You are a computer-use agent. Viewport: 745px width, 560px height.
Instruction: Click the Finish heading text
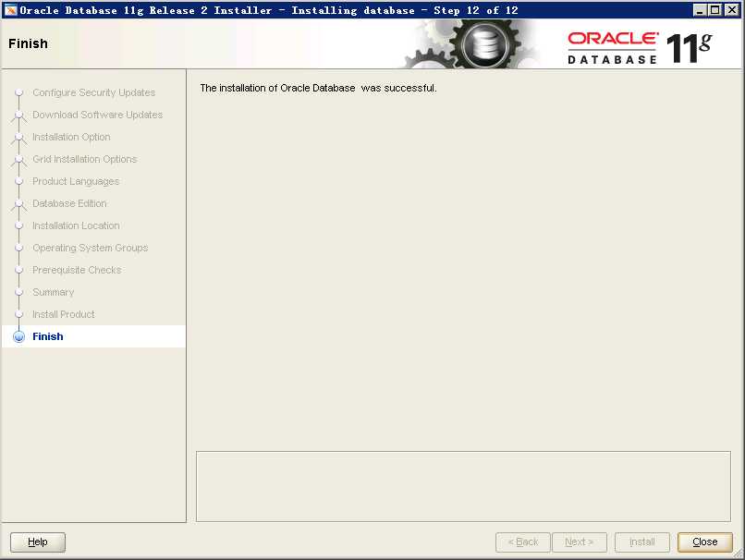[x=28, y=43]
